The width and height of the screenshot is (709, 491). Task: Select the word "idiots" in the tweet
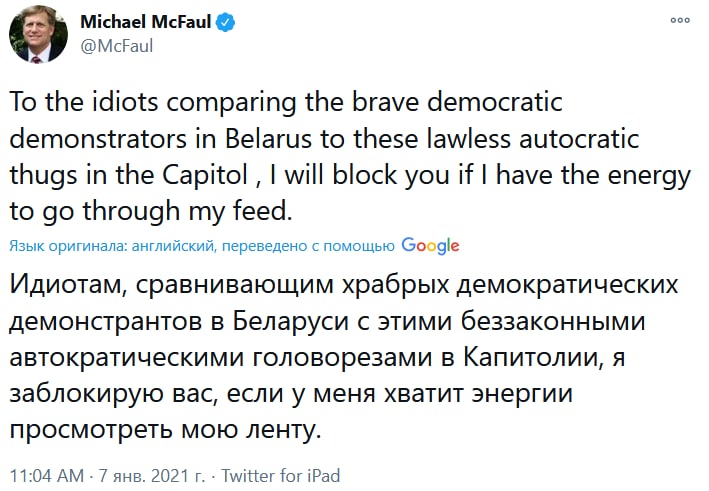coord(125,102)
